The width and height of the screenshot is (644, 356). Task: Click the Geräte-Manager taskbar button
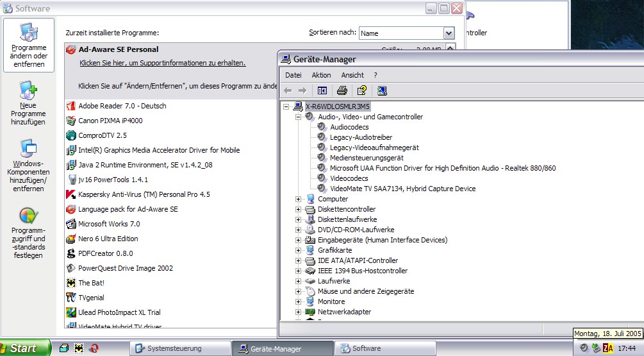(x=282, y=348)
